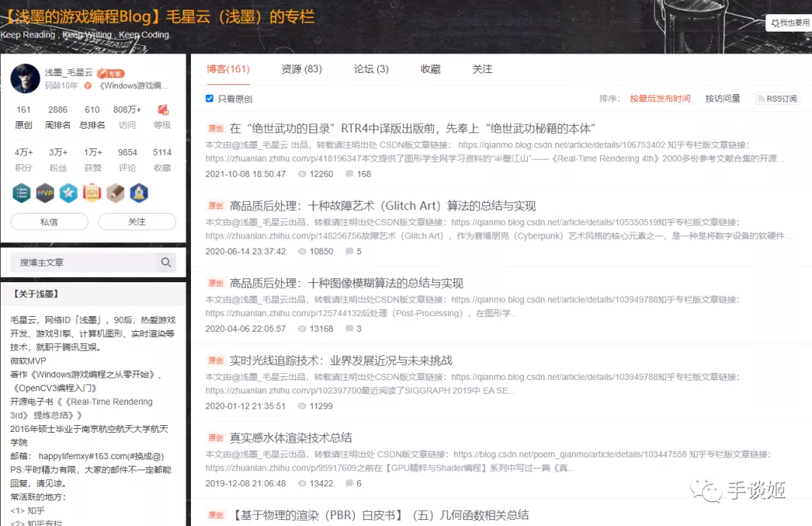Click the red level badge above 等级
The image size is (812, 526).
[162, 110]
